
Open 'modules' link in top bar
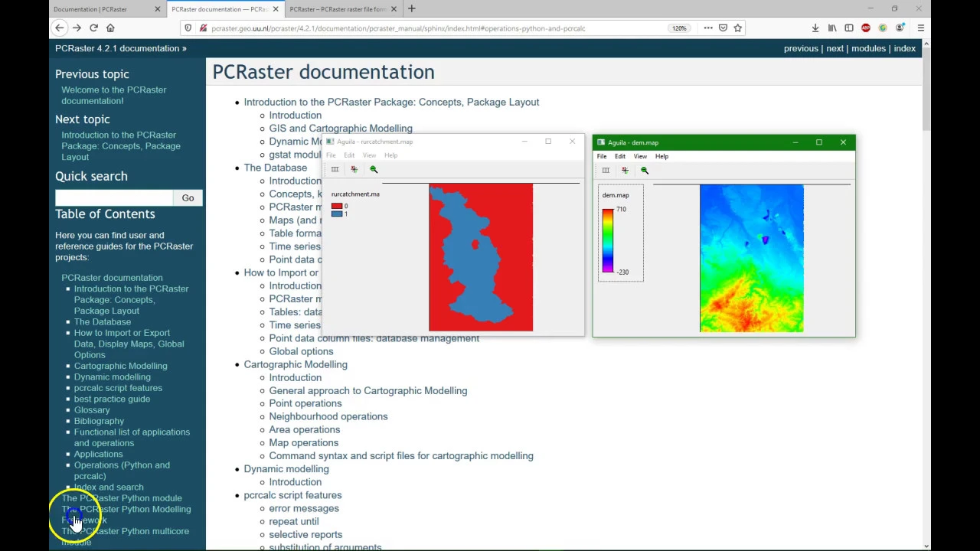(x=868, y=48)
